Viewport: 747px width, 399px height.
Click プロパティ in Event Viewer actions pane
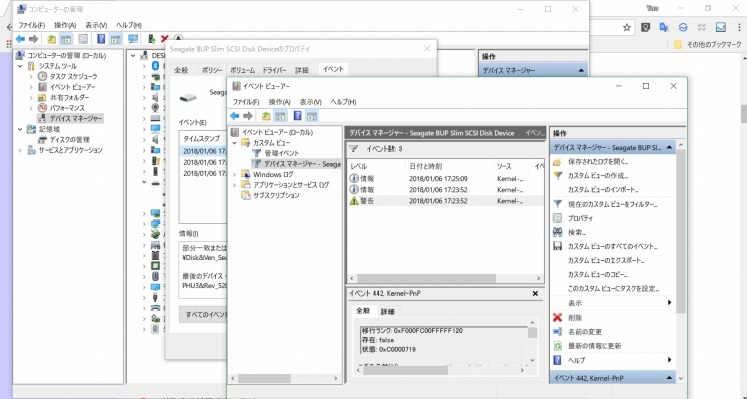tap(580, 218)
